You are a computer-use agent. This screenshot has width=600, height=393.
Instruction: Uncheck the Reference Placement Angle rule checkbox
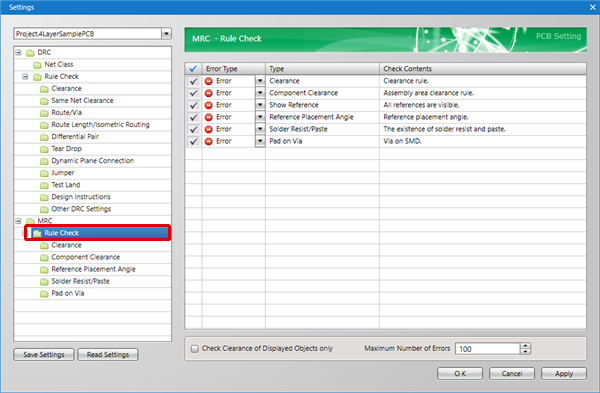click(194, 117)
